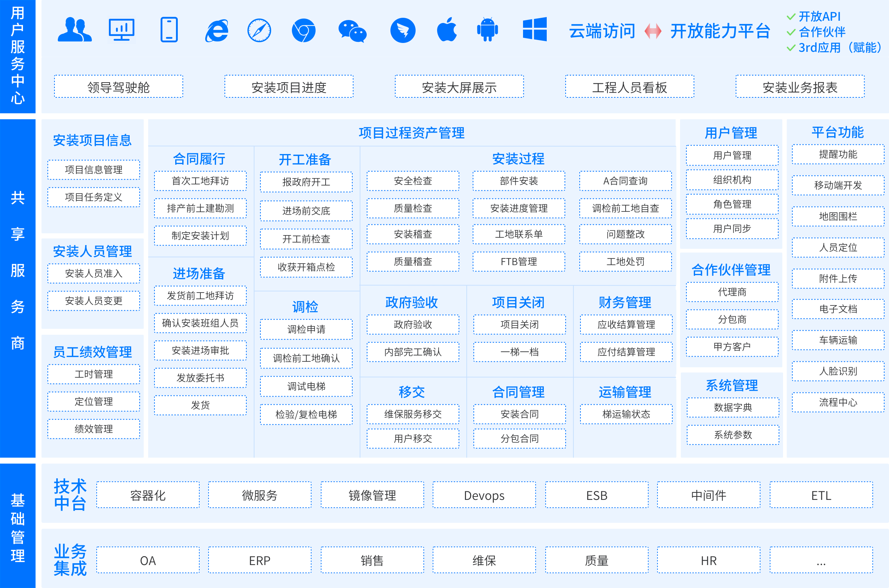Click the 项目过程资产管理 header
Screen dimensions: 889x588
point(412,133)
